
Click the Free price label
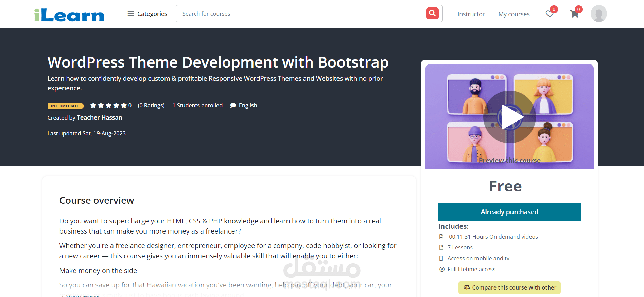(505, 186)
